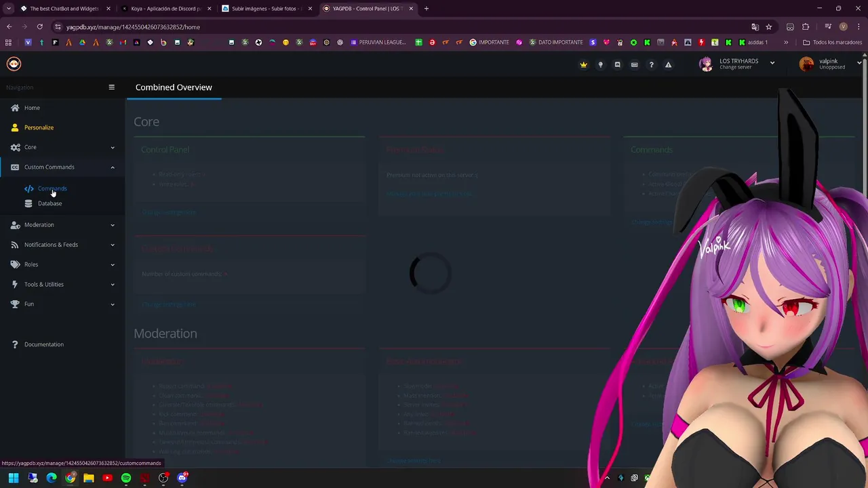Screen dimensions: 868x488
Task: Click the Home house icon
Action: pyautogui.click(x=15, y=108)
